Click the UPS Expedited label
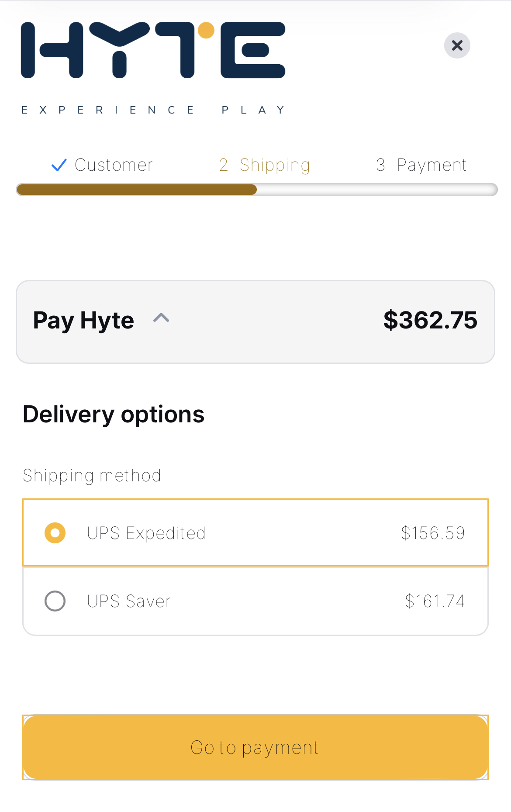The width and height of the screenshot is (511, 812). [x=146, y=533]
